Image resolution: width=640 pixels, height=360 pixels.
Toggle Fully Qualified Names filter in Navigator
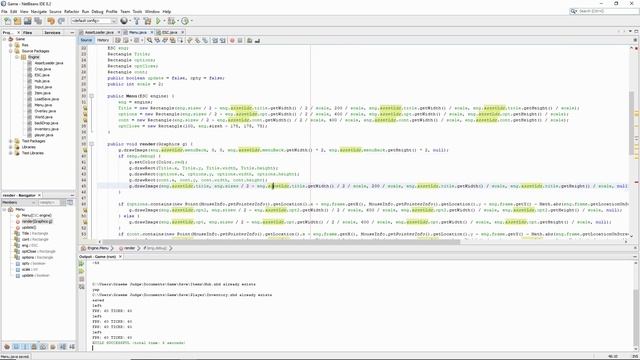(53, 347)
